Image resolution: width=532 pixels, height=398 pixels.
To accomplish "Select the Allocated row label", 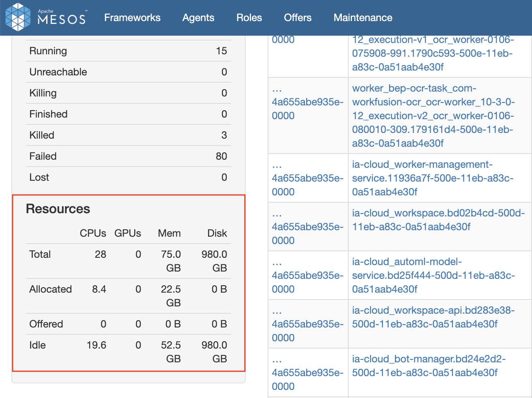I will coord(51,289).
